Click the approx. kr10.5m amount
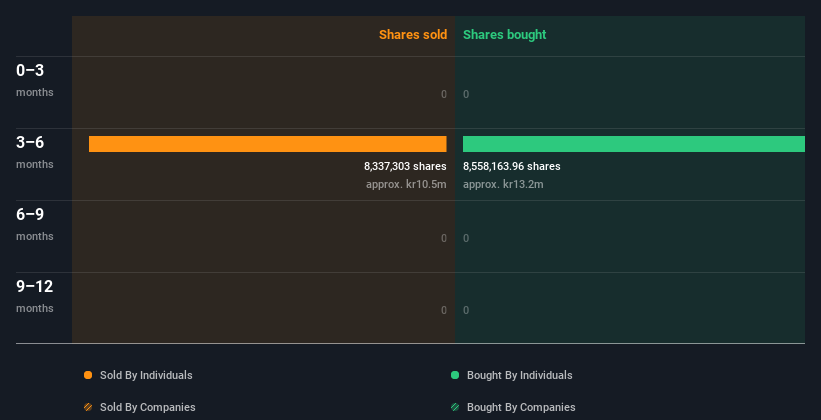This screenshot has width=821, height=420. [406, 184]
